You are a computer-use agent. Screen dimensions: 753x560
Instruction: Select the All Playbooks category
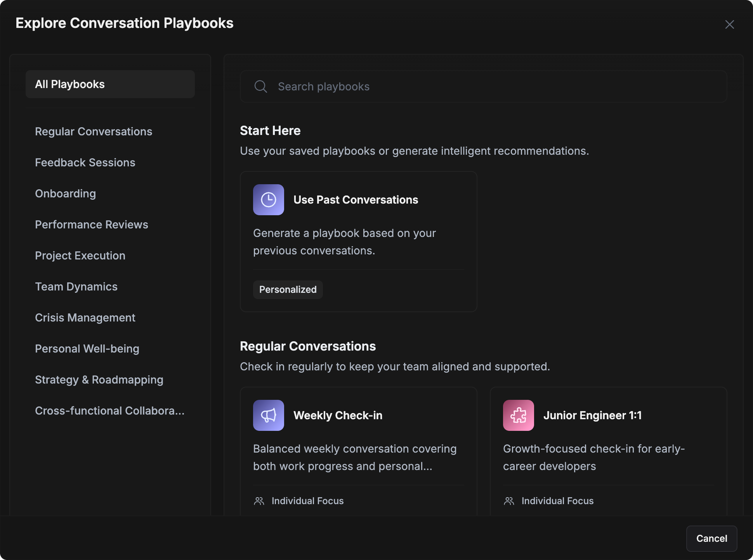110,84
